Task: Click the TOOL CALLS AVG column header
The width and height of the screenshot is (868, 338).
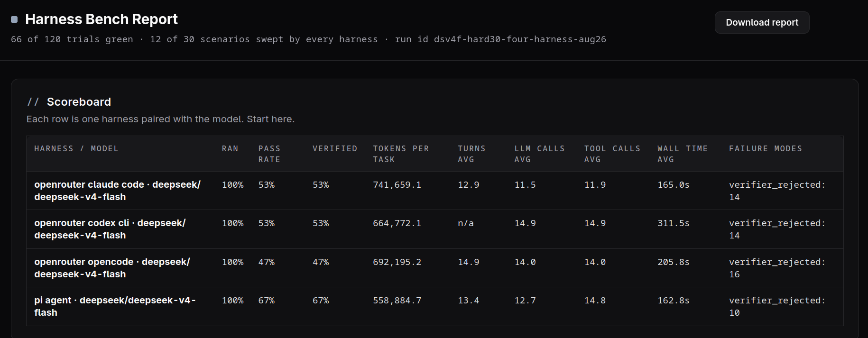Action: tap(612, 154)
